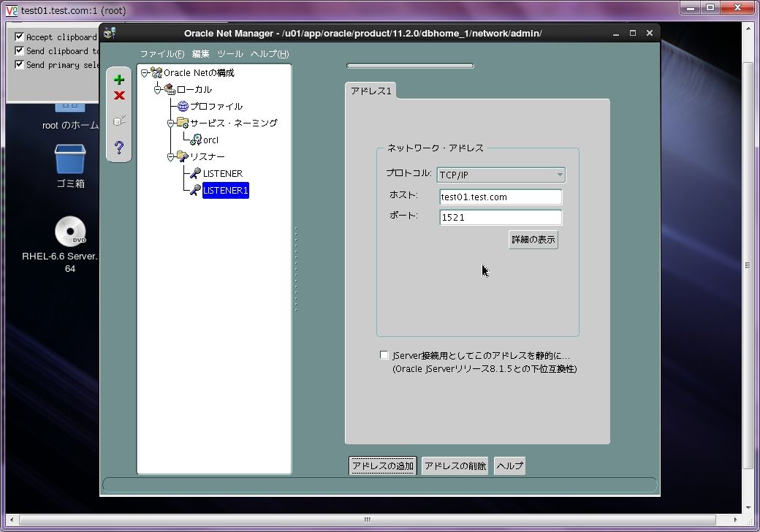Collapse the Oracle Net configuration root node
The height and width of the screenshot is (532, 760).
[145, 73]
